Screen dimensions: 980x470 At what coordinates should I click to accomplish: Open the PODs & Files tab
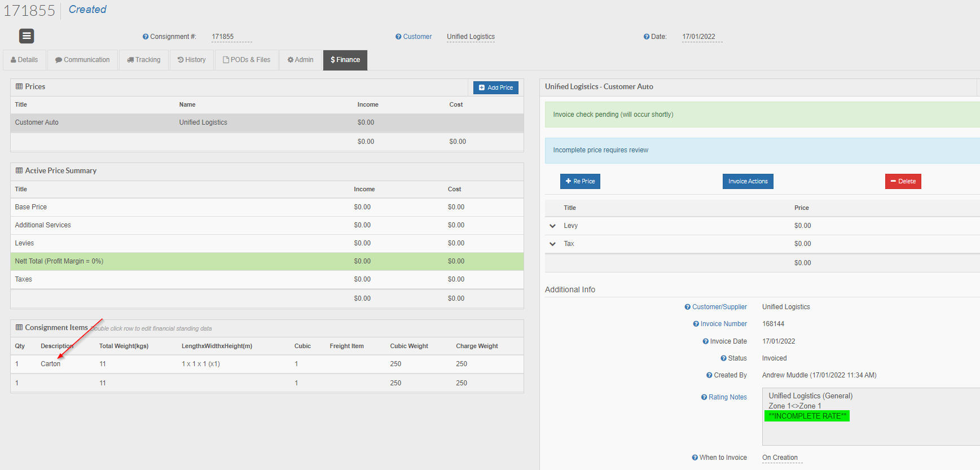pos(247,60)
